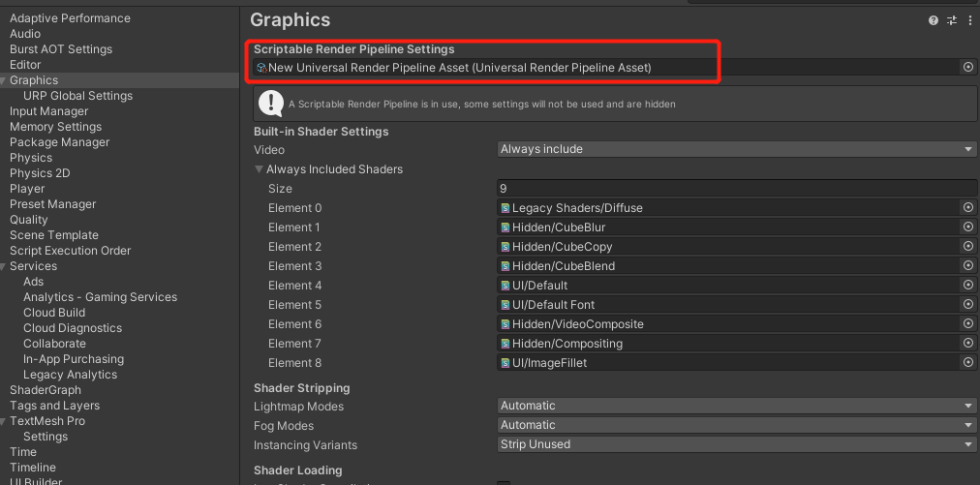Viewport: 980px width, 485px height.
Task: Collapse the Services category in the sidebar
Action: point(4,266)
